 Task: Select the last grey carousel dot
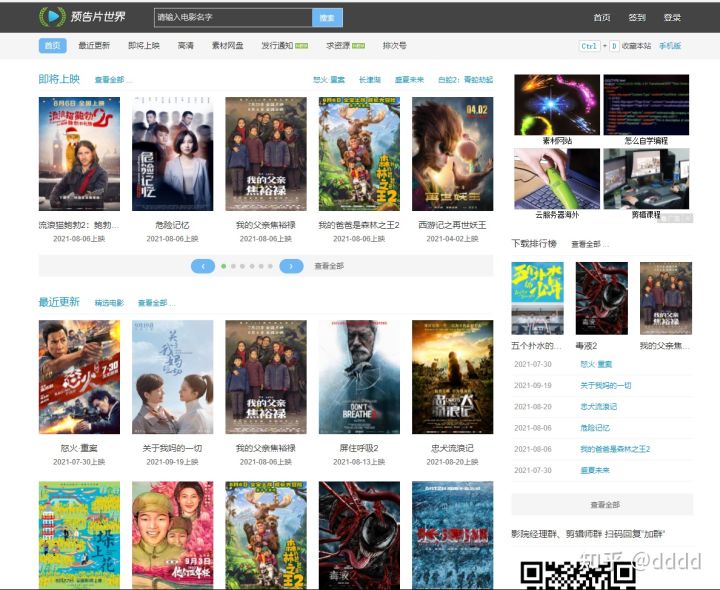pos(270,266)
